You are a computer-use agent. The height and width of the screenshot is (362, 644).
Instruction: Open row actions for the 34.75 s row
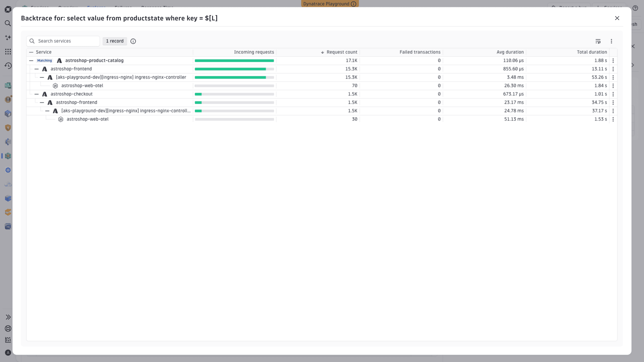click(613, 102)
